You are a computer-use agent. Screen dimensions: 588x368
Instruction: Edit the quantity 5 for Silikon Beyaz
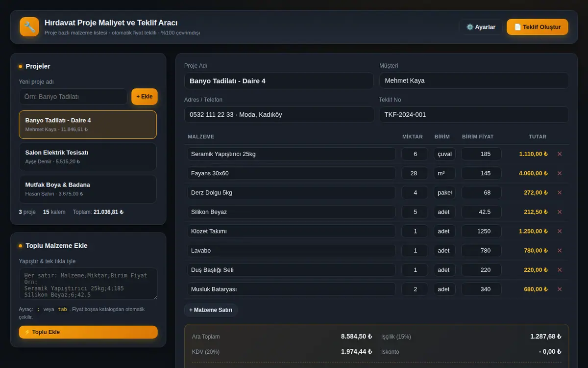415,212
